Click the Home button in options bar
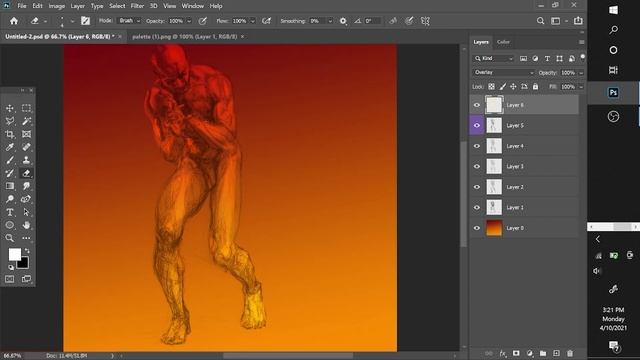Screen dimensions: 640x360 click(x=14, y=21)
